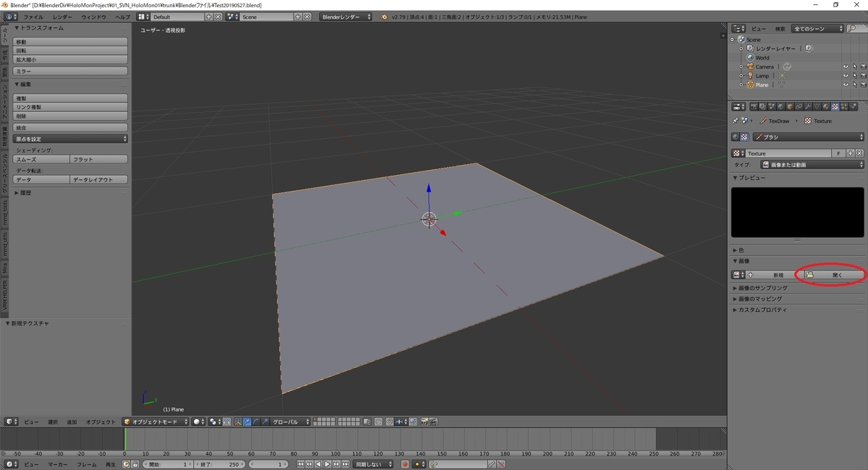The height and width of the screenshot is (470, 868).
Task: Open the Physics properties tab icon
Action: point(853,106)
